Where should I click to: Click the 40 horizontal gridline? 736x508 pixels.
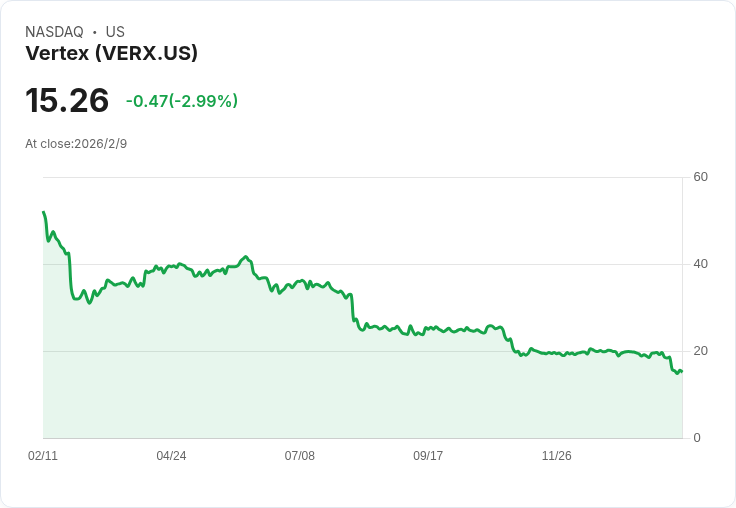pos(363,264)
